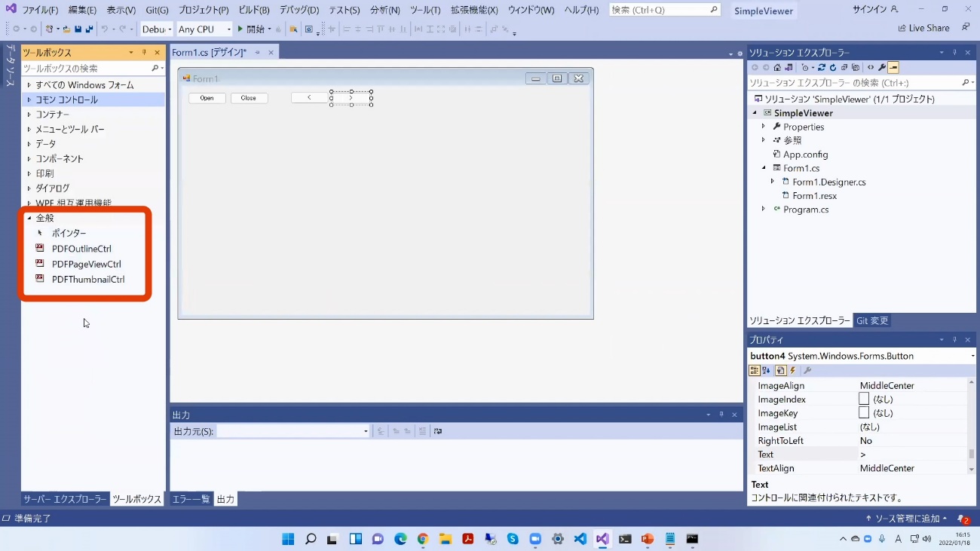Image resolution: width=980 pixels, height=551 pixels.
Task: Switch to the Git 変更 tab
Action: point(872,320)
